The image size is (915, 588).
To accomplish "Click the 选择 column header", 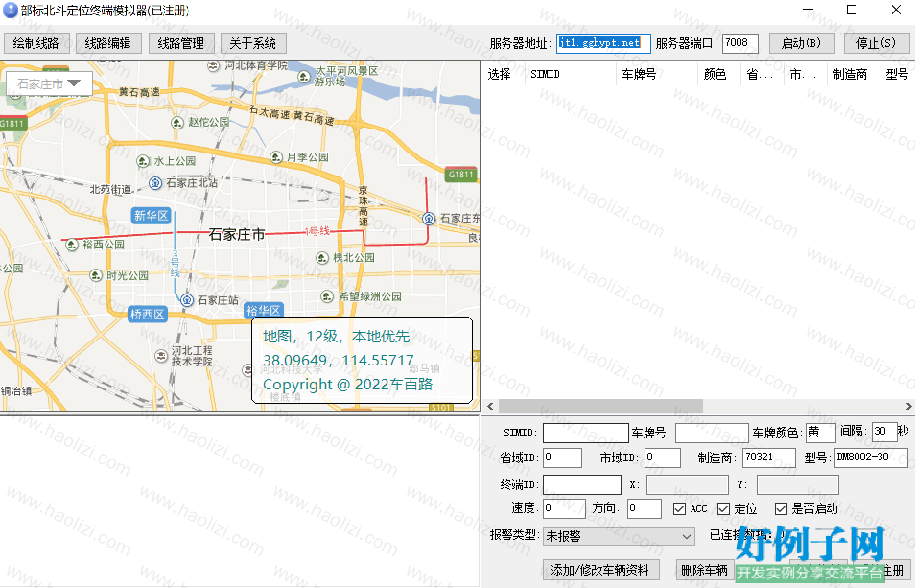I will pyautogui.click(x=503, y=74).
